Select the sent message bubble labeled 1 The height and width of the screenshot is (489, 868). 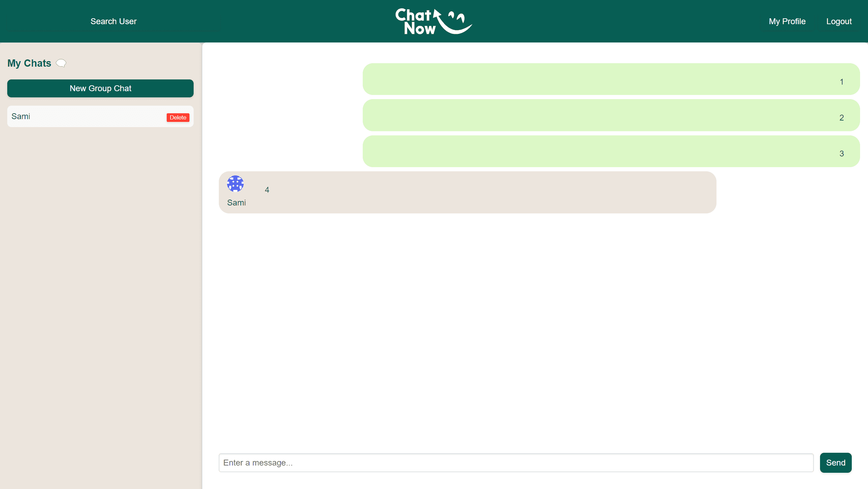(x=611, y=79)
